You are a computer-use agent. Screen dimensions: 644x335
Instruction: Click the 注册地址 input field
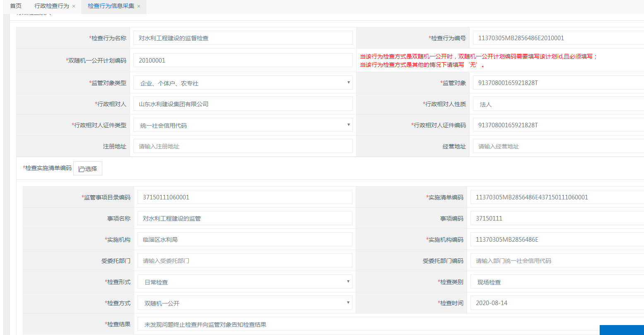coord(243,146)
